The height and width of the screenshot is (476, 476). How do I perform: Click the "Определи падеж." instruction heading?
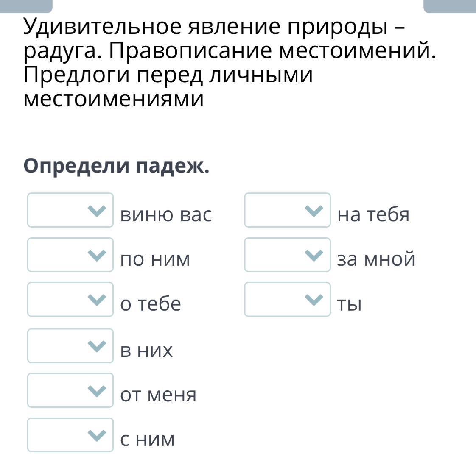pyautogui.click(x=117, y=166)
